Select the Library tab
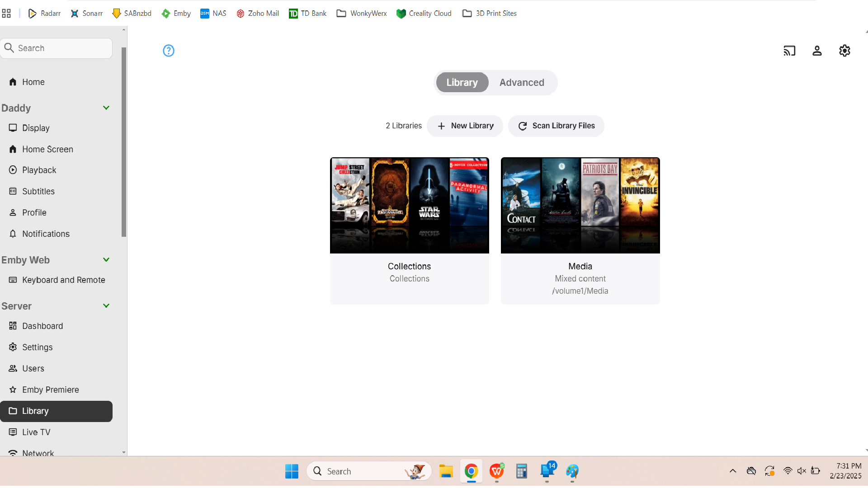This screenshot has height=488, width=868. point(462,82)
